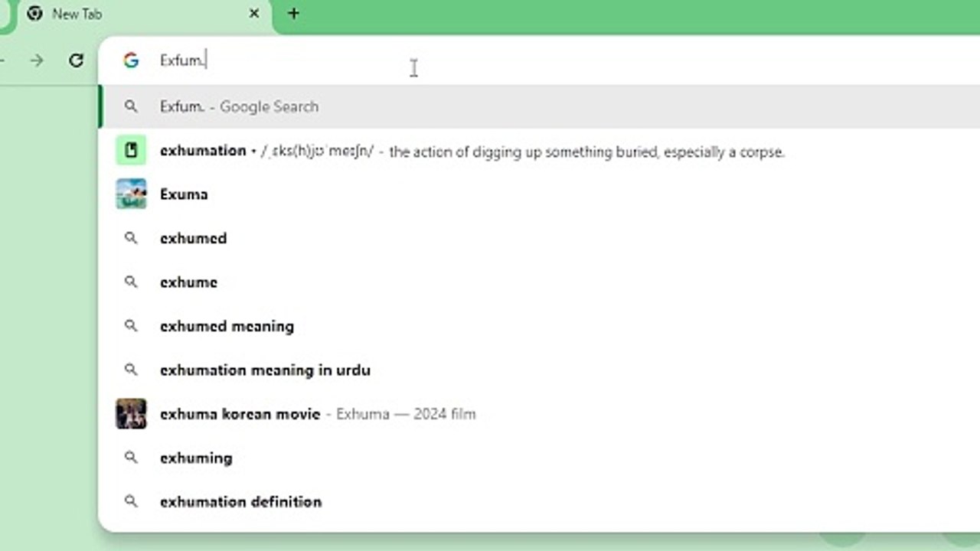Select the 'Exuma' place suggestion
980x551 pixels.
click(539, 194)
